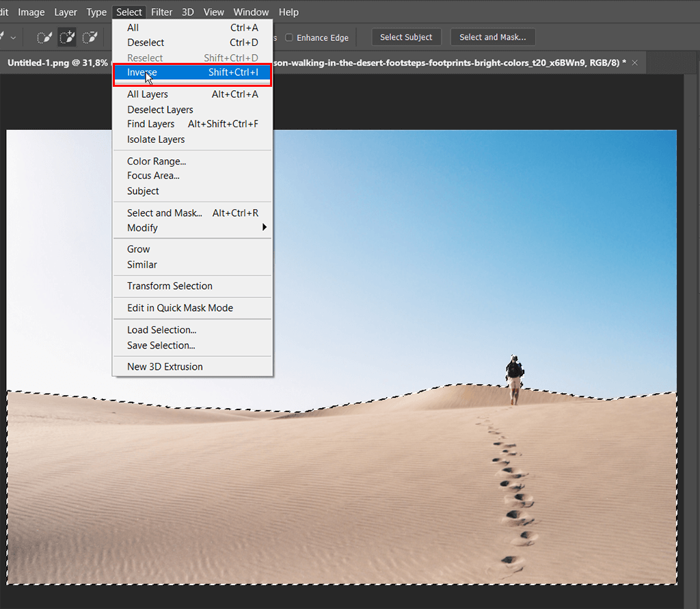Image resolution: width=700 pixels, height=609 pixels.
Task: Open the Window menu
Action: click(251, 12)
